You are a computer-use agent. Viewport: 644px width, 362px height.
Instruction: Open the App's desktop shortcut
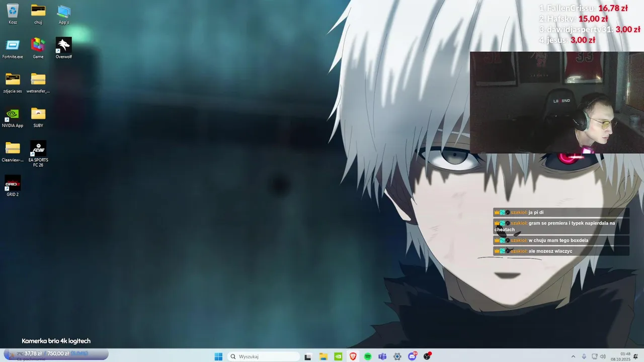64,14
